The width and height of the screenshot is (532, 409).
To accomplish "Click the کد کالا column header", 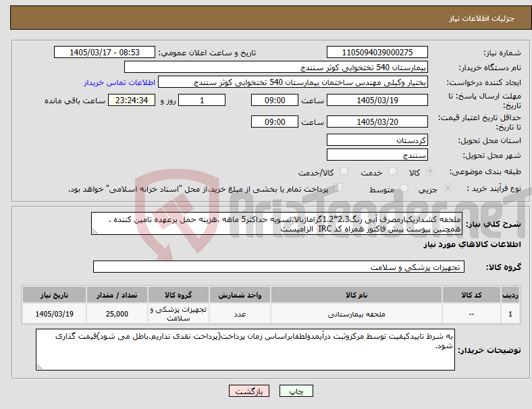I will (471, 295).
